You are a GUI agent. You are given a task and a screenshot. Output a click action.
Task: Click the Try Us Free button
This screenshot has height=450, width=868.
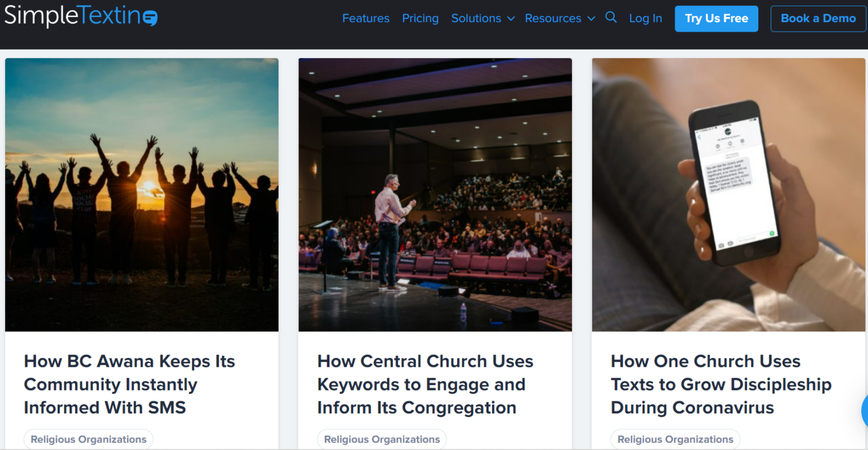[716, 18]
